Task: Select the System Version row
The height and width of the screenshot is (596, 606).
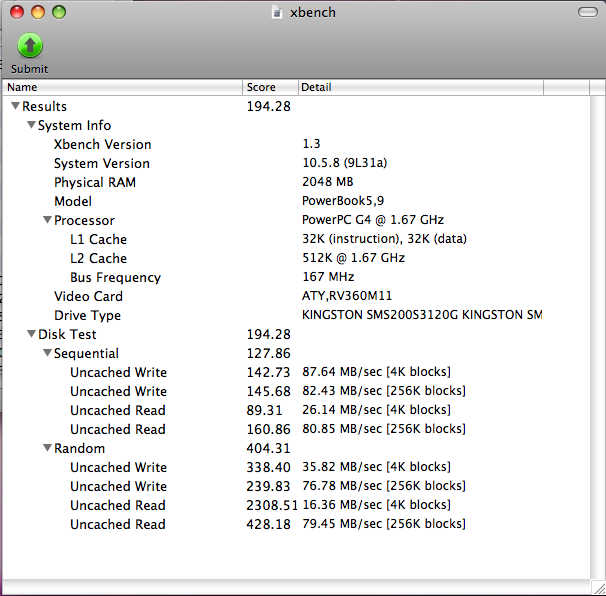Action: (296, 163)
